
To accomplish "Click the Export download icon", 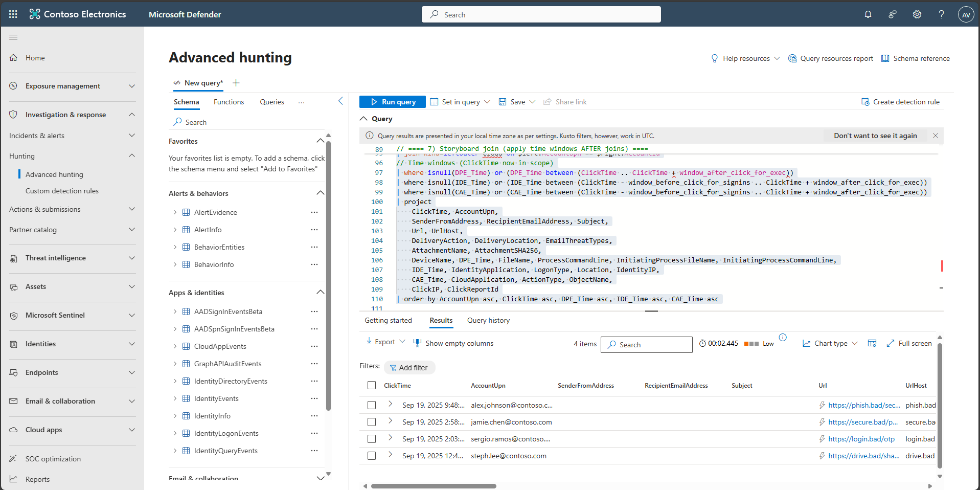I will [369, 342].
